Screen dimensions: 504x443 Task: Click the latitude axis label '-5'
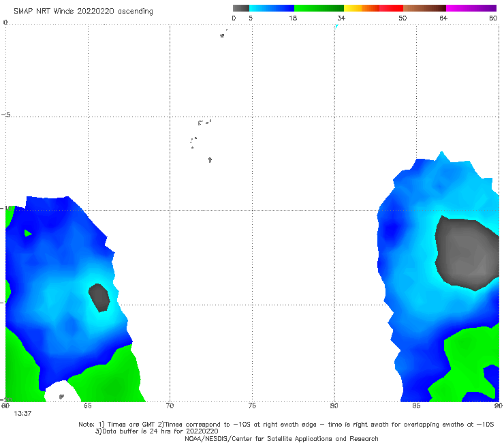click(x=5, y=115)
